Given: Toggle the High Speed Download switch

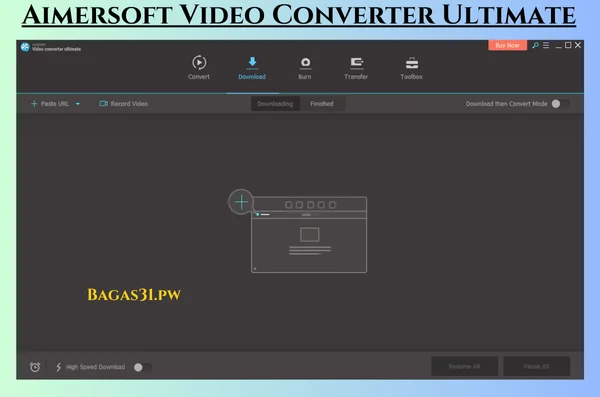Looking at the screenshot, I should [142, 367].
